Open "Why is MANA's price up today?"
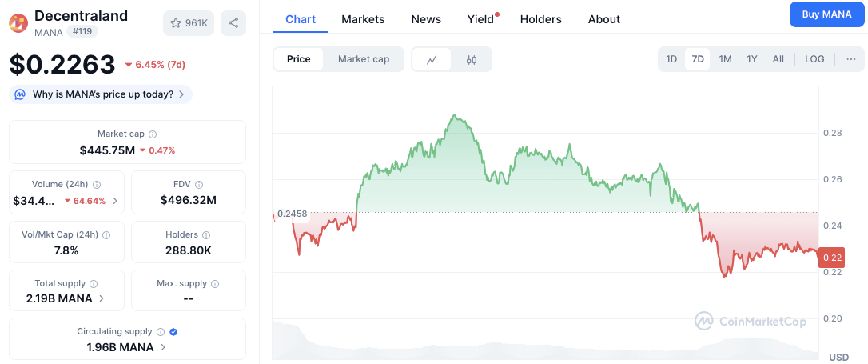 coord(102,94)
